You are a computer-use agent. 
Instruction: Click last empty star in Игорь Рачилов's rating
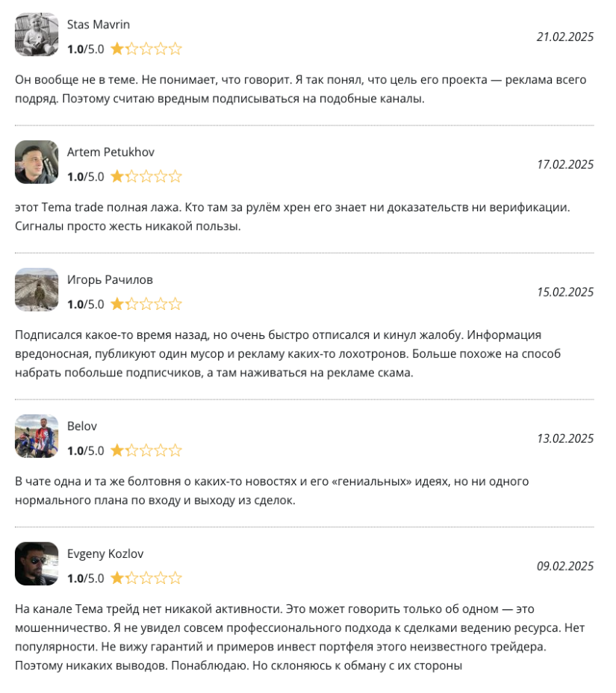pyautogui.click(x=175, y=305)
